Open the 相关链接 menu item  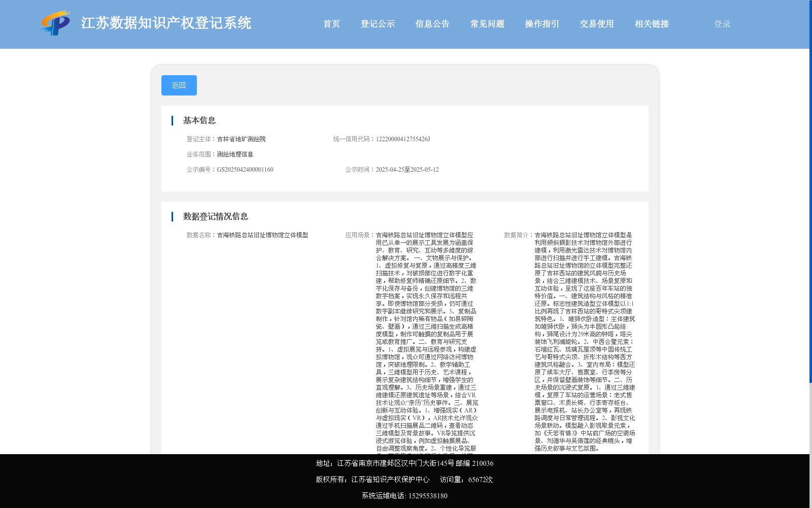pos(652,24)
